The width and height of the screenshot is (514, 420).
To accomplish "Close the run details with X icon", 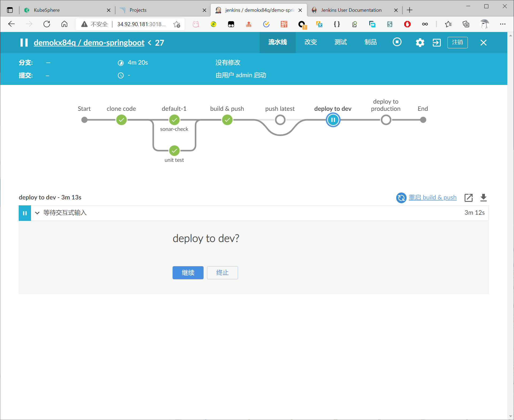I will point(483,43).
